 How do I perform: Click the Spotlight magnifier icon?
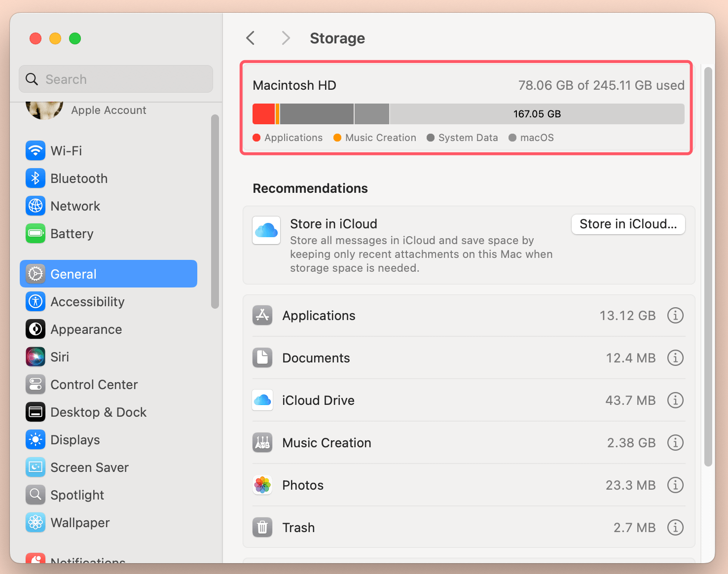coord(36,495)
